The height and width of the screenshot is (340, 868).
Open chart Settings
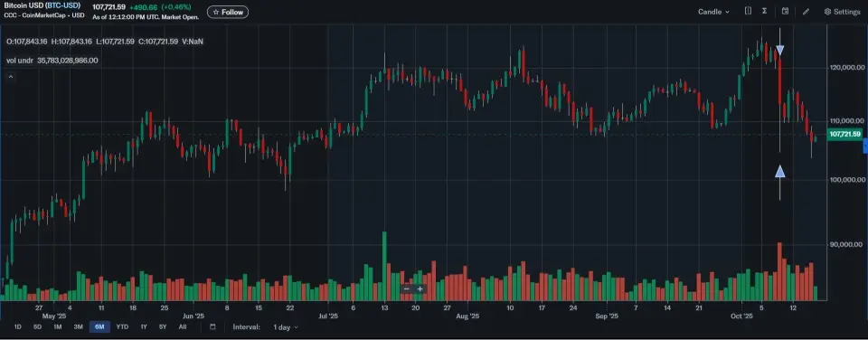[842, 12]
